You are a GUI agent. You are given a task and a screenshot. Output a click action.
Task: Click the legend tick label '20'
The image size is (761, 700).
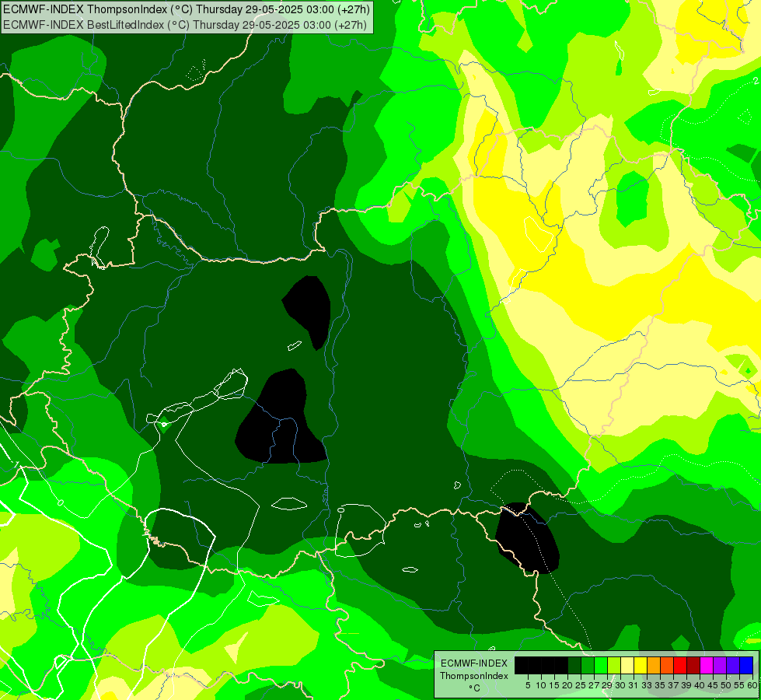[x=568, y=685]
